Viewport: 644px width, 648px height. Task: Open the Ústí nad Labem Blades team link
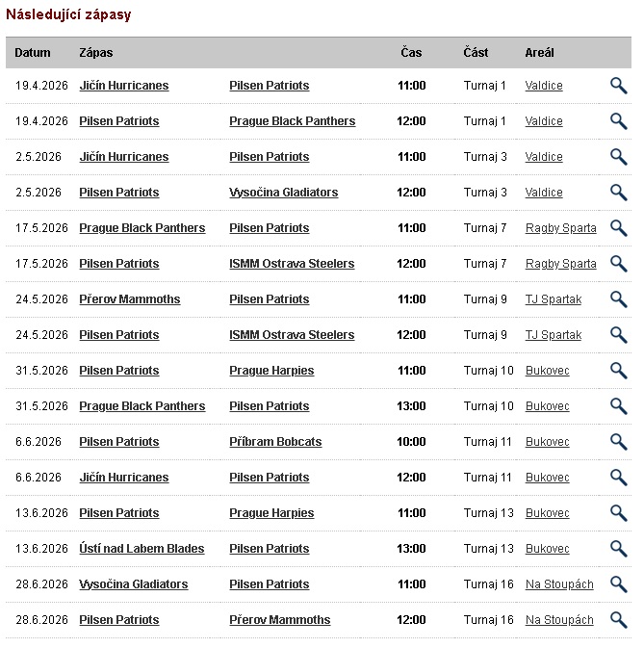tap(142, 549)
